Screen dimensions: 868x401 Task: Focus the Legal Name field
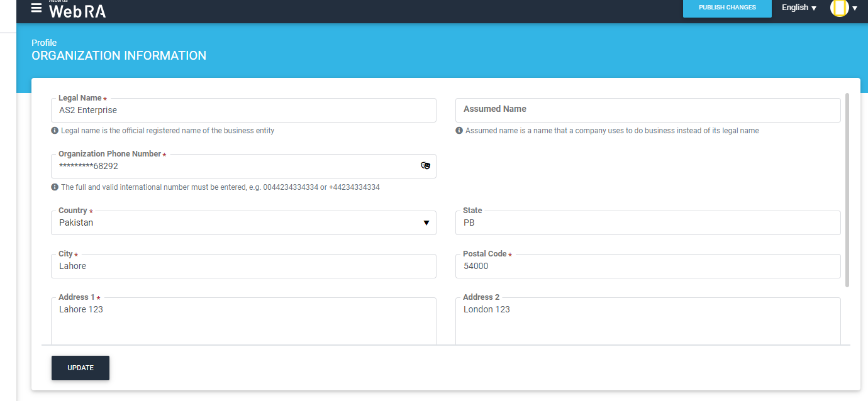243,111
